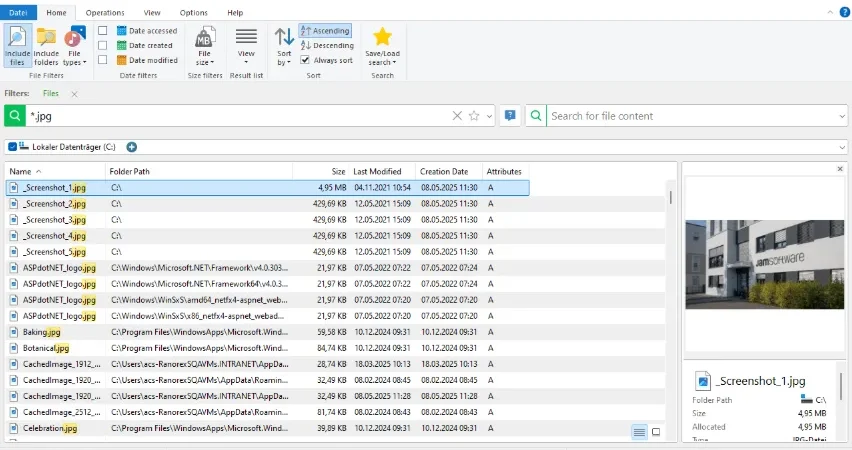The height and width of the screenshot is (450, 852).
Task: Add a search location with plus icon
Action: pos(131,147)
